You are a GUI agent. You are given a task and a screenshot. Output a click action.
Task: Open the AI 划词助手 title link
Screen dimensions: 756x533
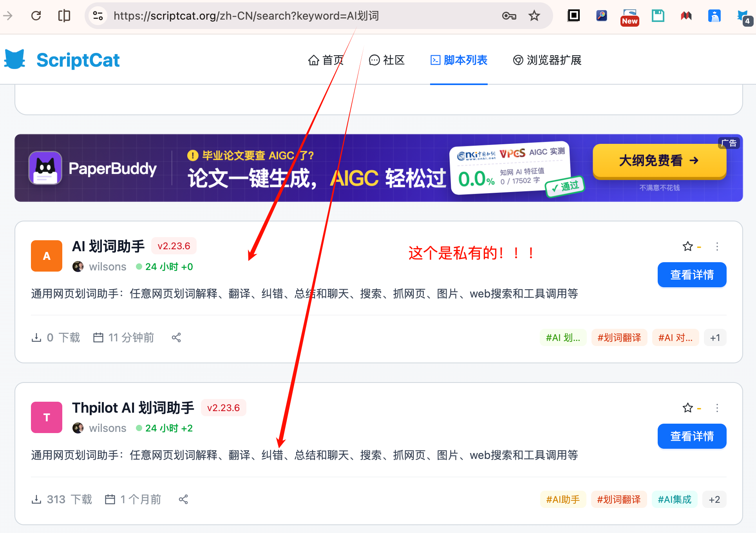click(109, 246)
